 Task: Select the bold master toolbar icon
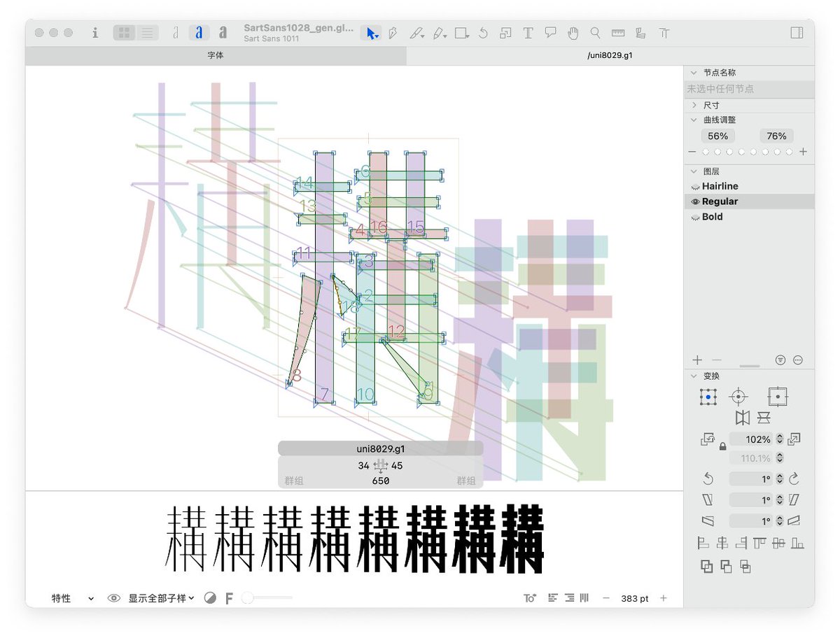coord(223,32)
